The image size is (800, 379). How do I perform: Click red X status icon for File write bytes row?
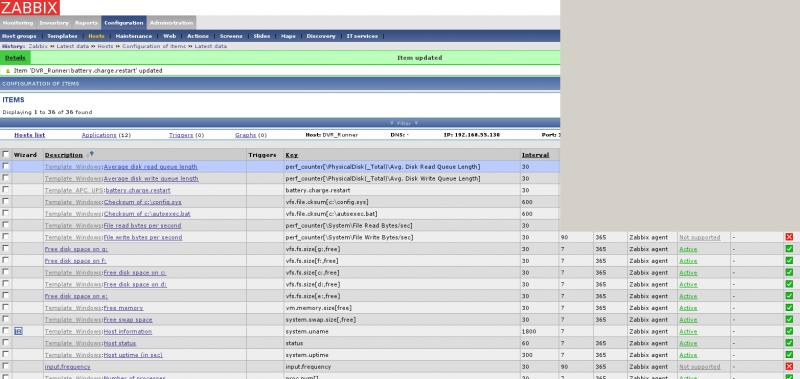(x=789, y=237)
